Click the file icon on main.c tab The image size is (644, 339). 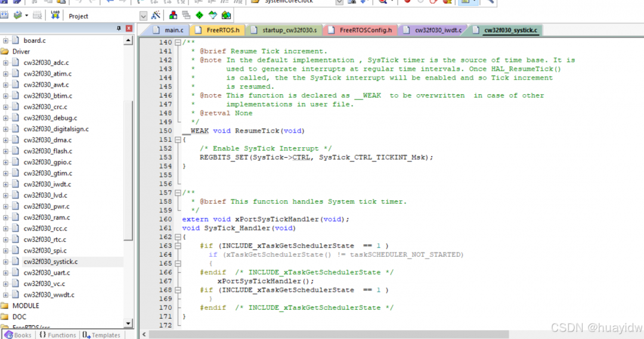[x=156, y=30]
